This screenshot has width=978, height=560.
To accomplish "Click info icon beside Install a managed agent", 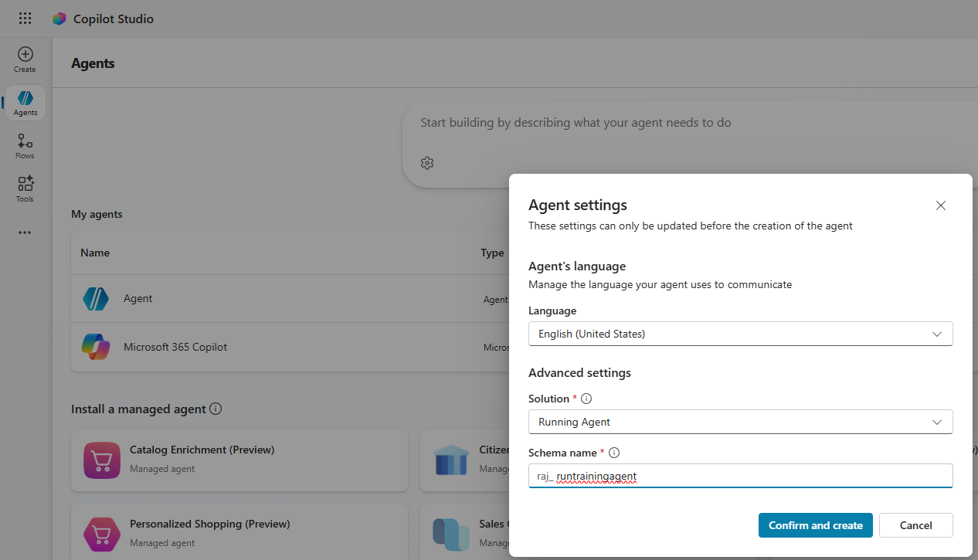I will pyautogui.click(x=216, y=409).
